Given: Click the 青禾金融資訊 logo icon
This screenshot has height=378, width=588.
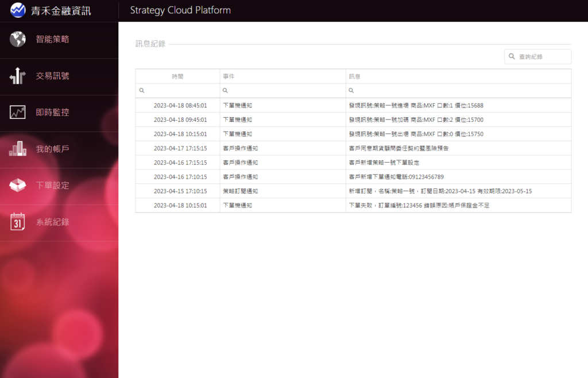Looking at the screenshot, I should (x=18, y=10).
